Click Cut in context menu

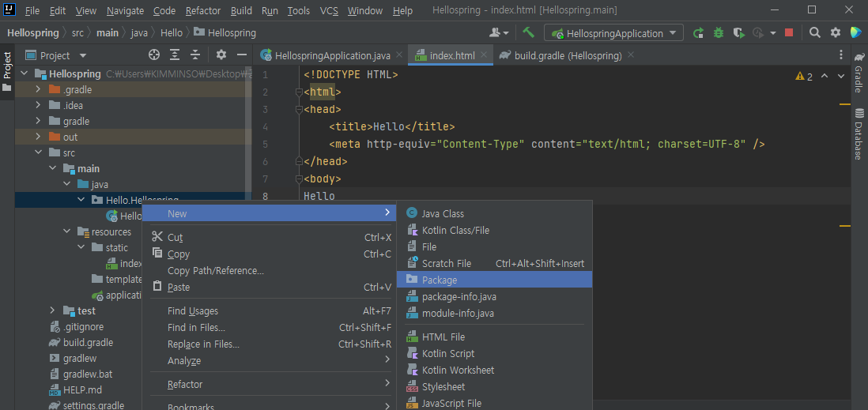pos(269,237)
